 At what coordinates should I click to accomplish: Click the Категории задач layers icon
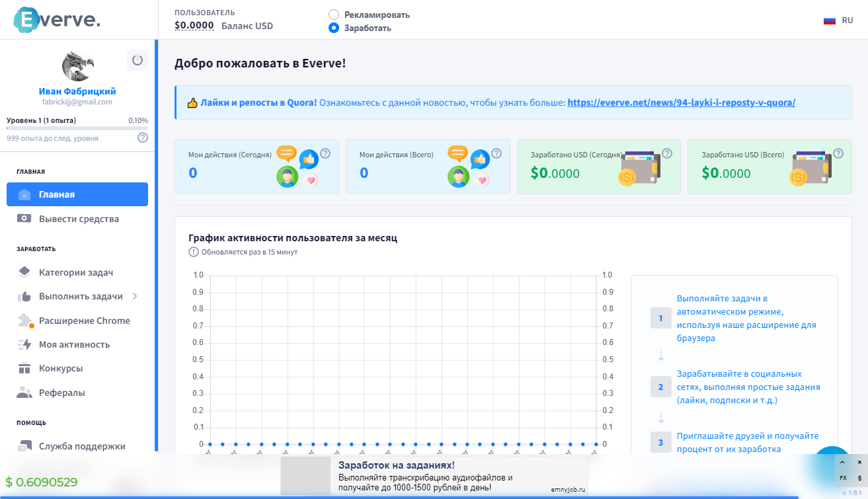pyautogui.click(x=24, y=272)
